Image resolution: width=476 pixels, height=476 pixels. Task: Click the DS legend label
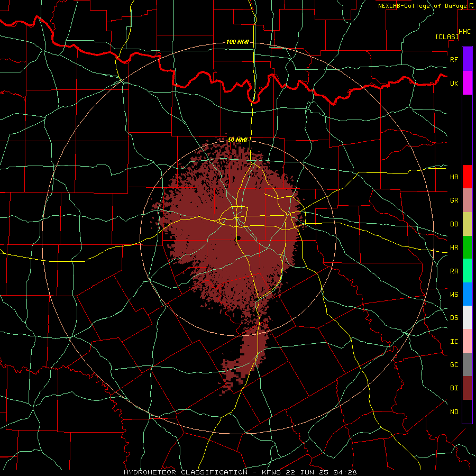click(454, 318)
